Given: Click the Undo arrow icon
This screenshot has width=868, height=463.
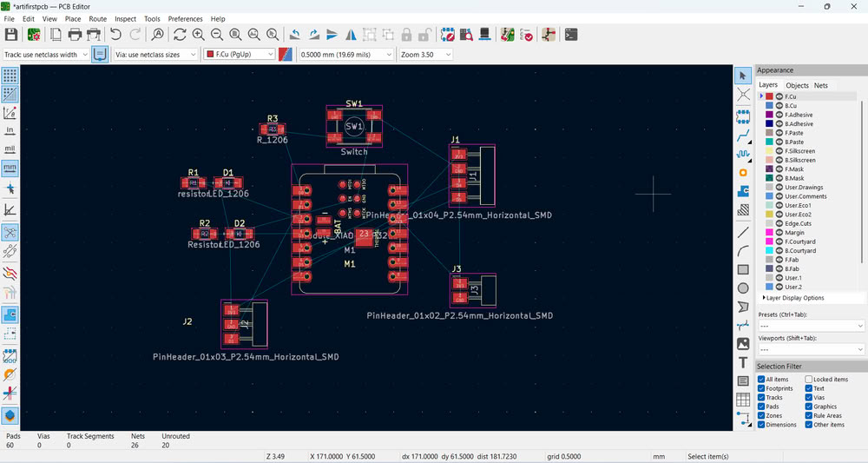Looking at the screenshot, I should [x=116, y=35].
